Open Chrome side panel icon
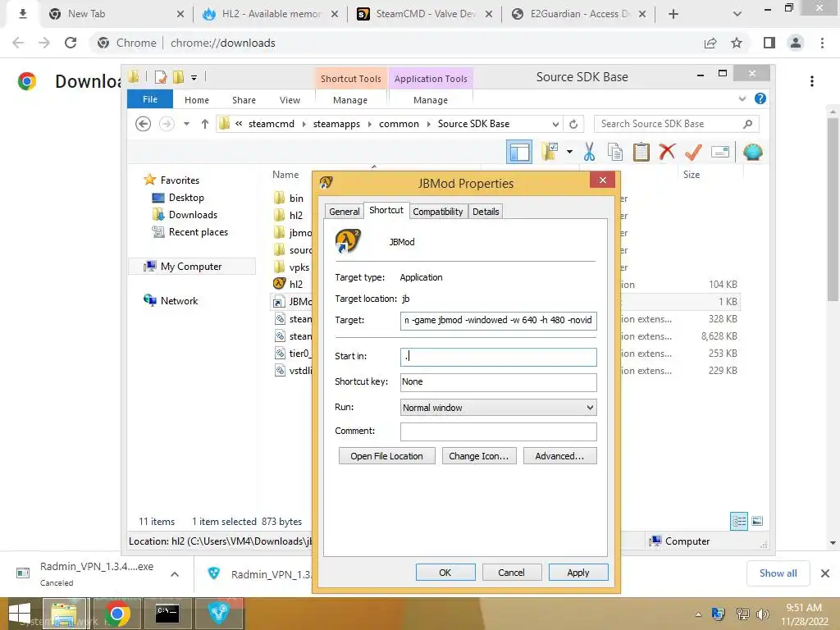840x630 pixels. click(x=769, y=43)
